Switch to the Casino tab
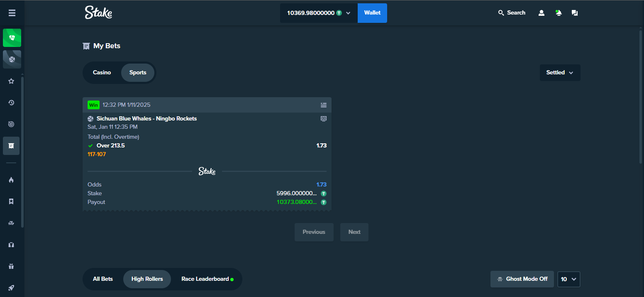Screen dimensions: 644x297 (102, 73)
